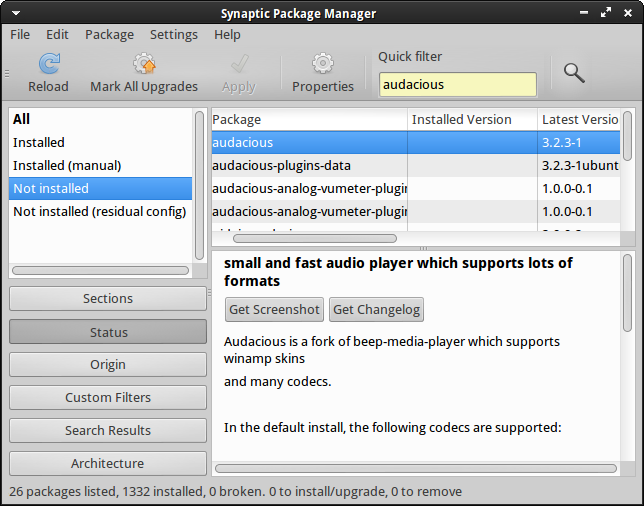
Task: Click the description pane horizontal scrollbar
Action: click(416, 469)
